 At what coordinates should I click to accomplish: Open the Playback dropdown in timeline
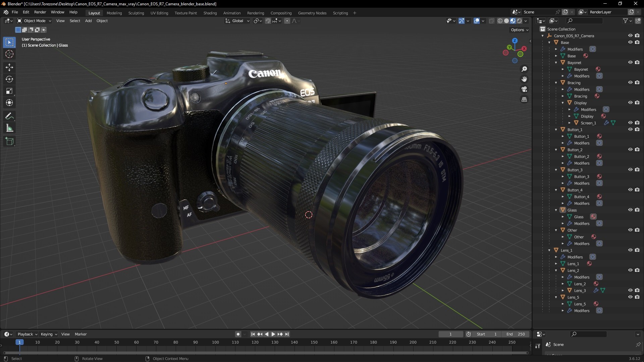coord(27,334)
